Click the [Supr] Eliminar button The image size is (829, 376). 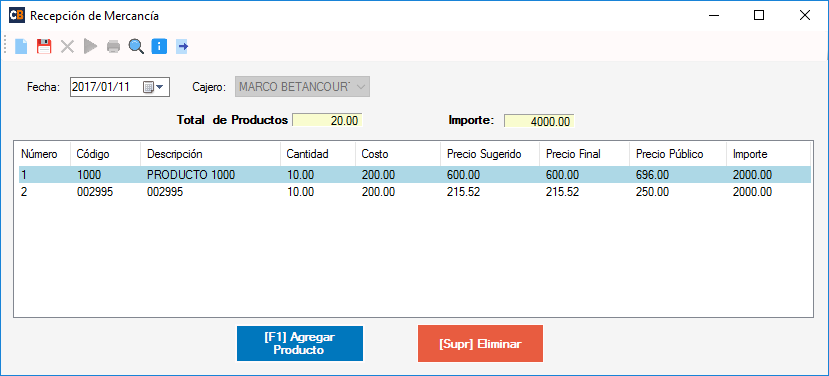[480, 344]
